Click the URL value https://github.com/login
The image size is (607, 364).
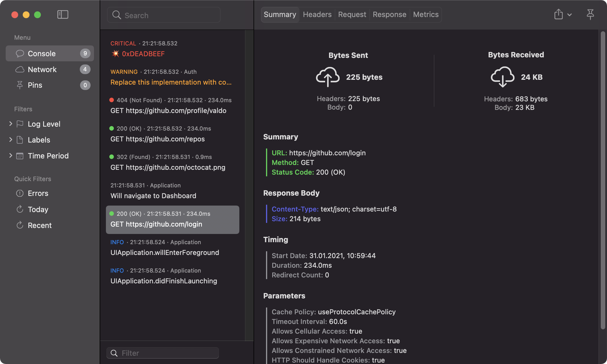click(x=327, y=153)
